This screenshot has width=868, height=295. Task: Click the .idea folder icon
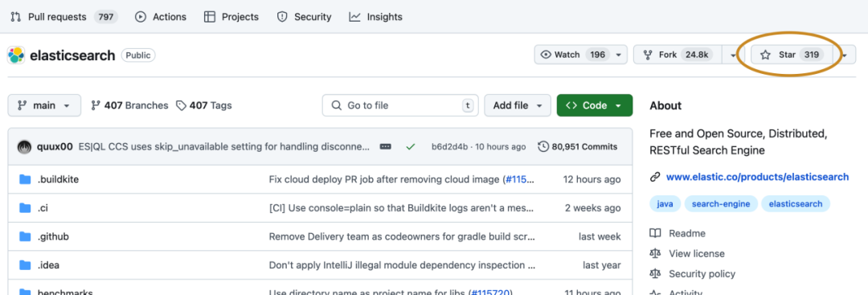[x=25, y=265]
